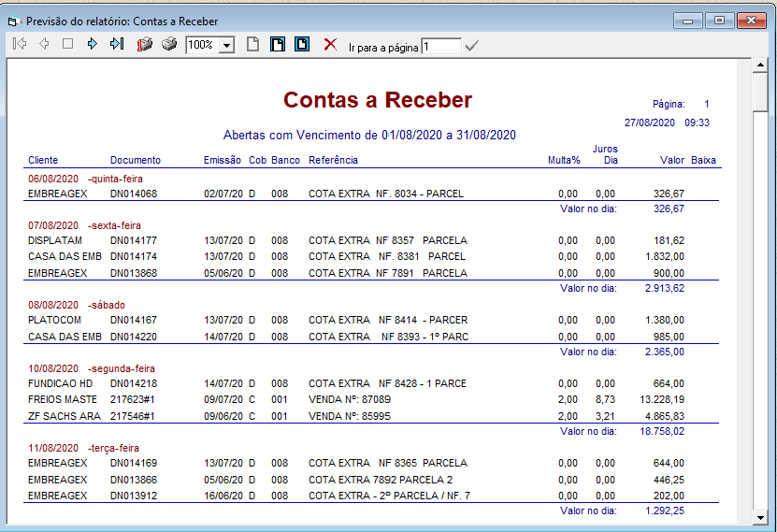777x532 pixels.
Task: Maximize the report preview window
Action: [719, 20]
